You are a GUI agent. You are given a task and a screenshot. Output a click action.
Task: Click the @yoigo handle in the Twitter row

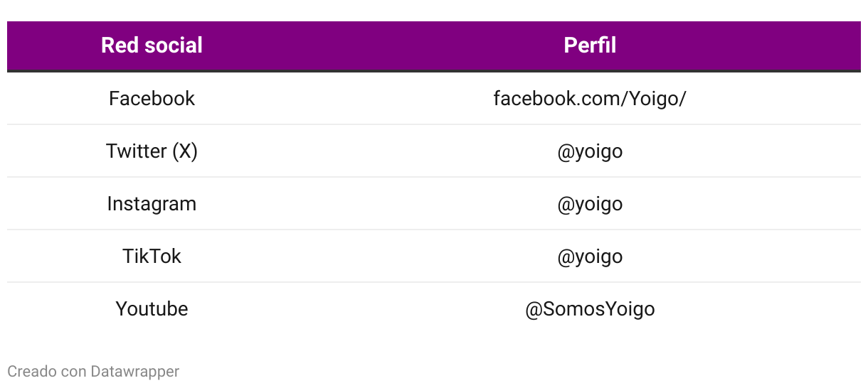pyautogui.click(x=590, y=151)
